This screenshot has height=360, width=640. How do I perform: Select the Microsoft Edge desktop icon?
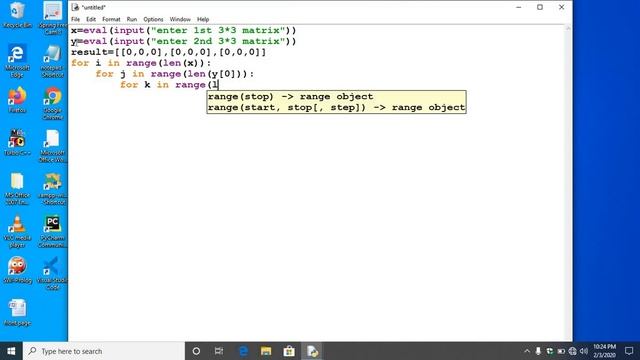click(17, 61)
